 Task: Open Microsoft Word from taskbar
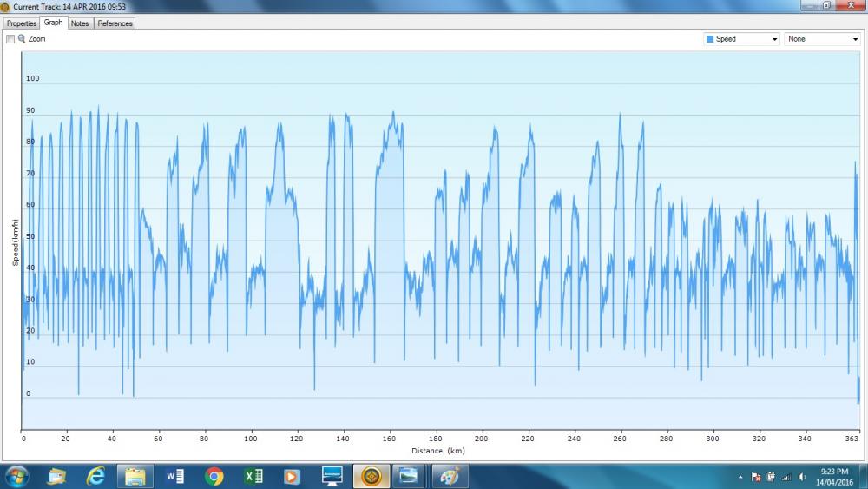click(174, 476)
